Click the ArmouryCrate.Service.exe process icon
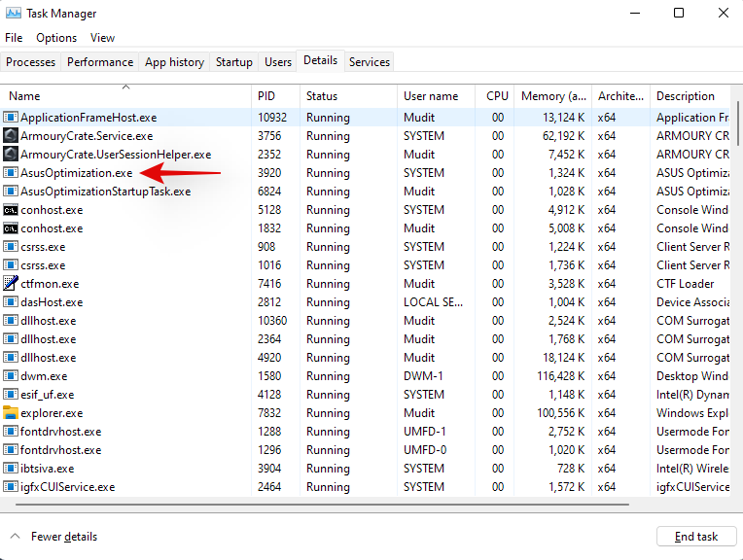 coord(11,136)
